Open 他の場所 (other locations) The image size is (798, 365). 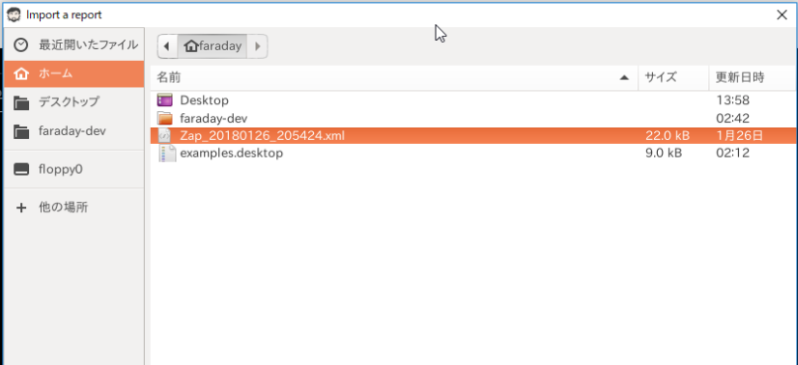[x=74, y=208]
